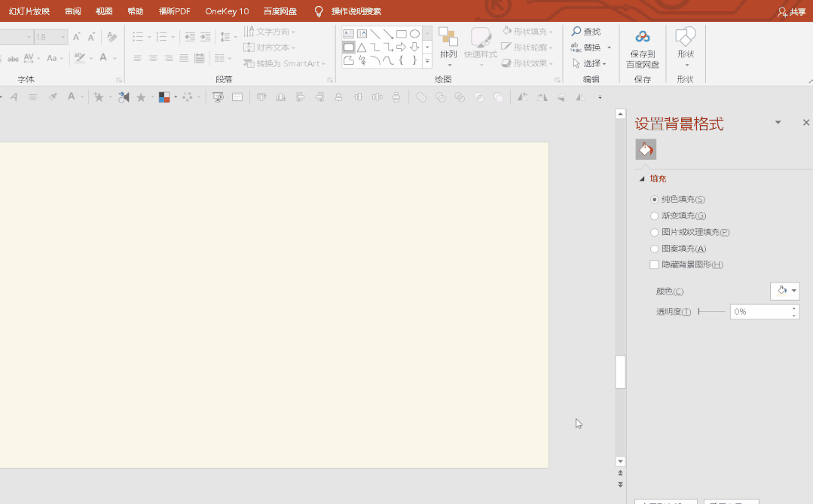
Task: Click the decrease indent level icon
Action: (x=190, y=37)
